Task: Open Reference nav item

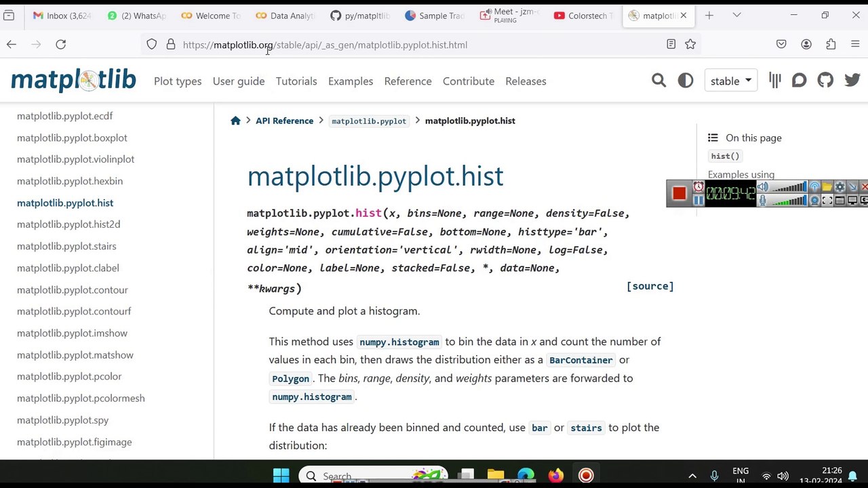Action: (408, 81)
